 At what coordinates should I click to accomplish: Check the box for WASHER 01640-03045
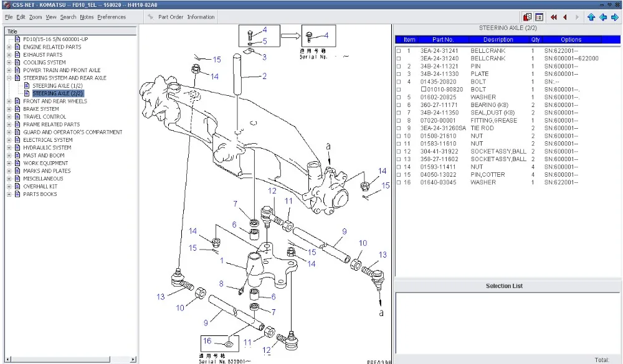point(399,182)
